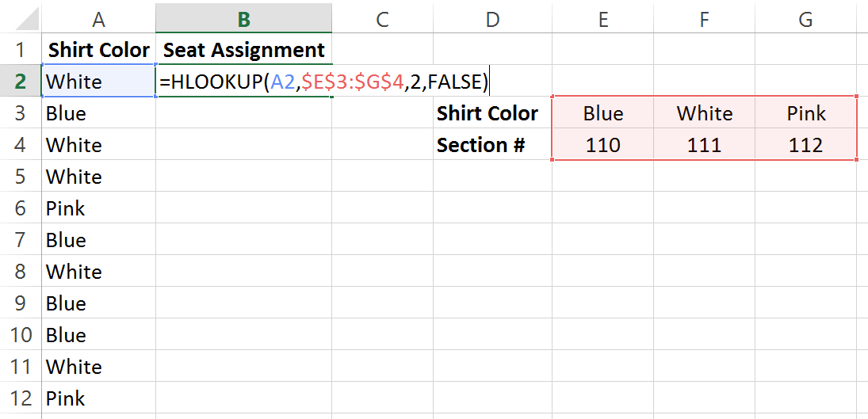The image size is (868, 419).
Task: Select the bold Seat Assignment header cell
Action: (x=243, y=50)
